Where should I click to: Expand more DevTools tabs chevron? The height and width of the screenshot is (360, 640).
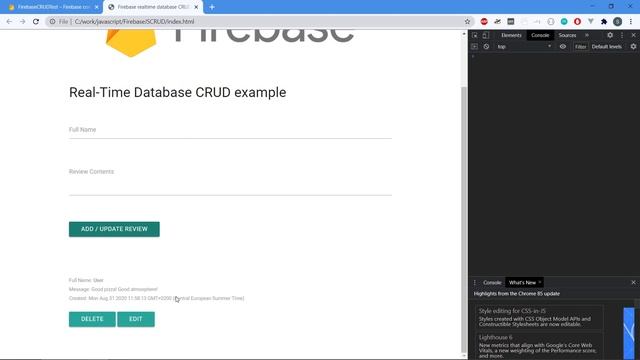pyautogui.click(x=587, y=36)
